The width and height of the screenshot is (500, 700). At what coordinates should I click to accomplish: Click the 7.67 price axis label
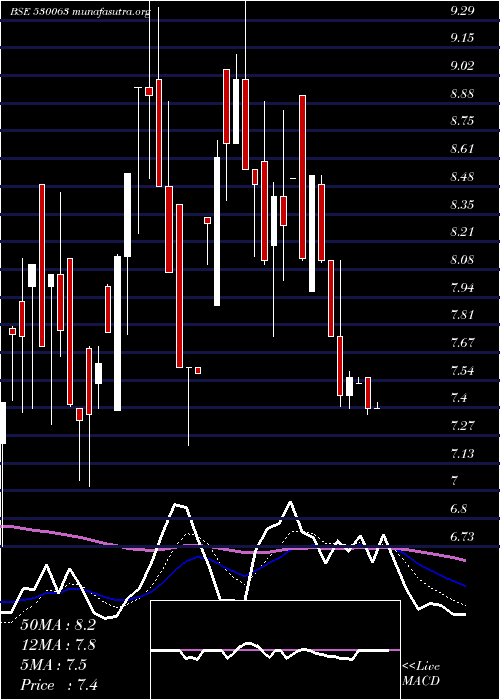[462, 343]
